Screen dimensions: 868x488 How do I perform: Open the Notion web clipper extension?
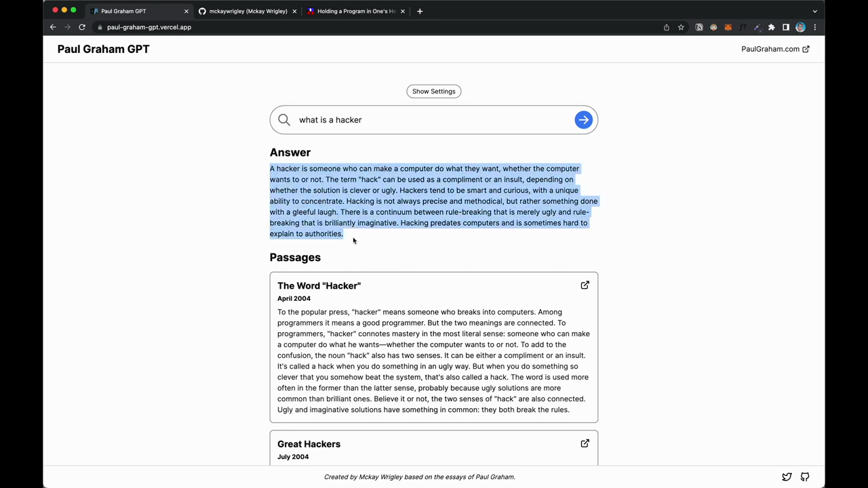pos(699,27)
